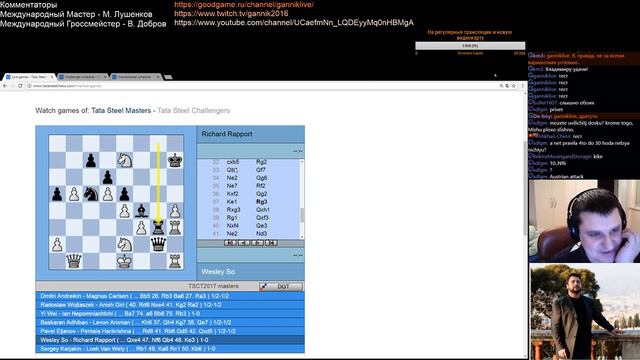The image size is (640, 360).
Task: Click the black knight on the chessboard
Action: click(x=91, y=194)
